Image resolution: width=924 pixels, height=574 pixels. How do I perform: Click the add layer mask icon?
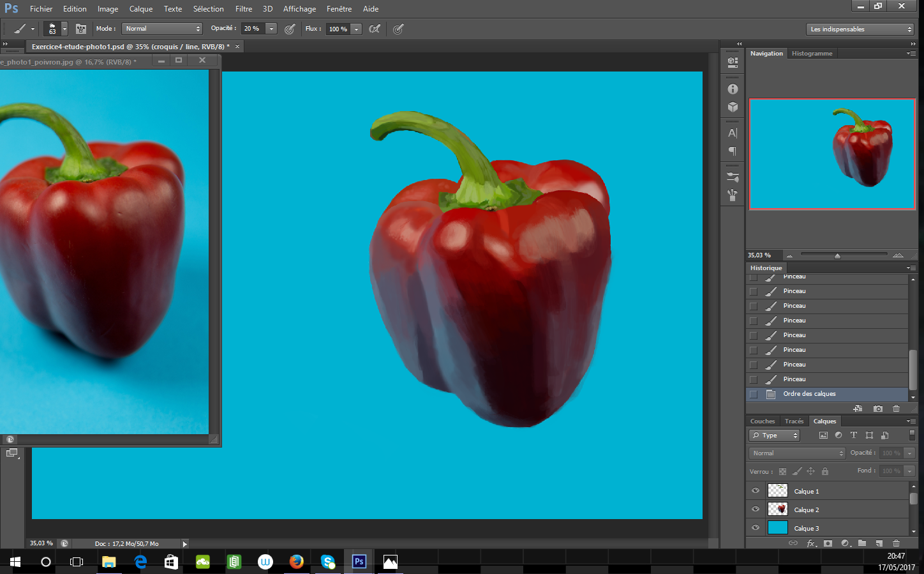point(828,543)
